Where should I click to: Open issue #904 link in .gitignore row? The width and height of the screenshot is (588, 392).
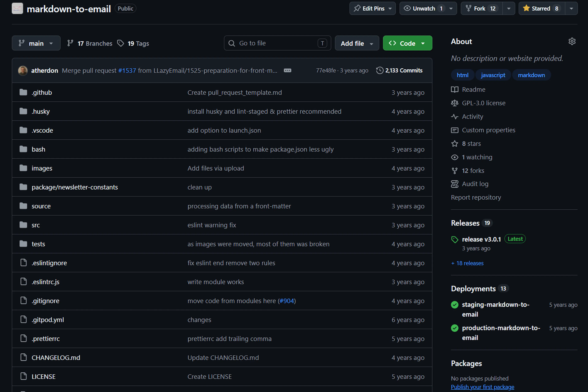pyautogui.click(x=287, y=301)
